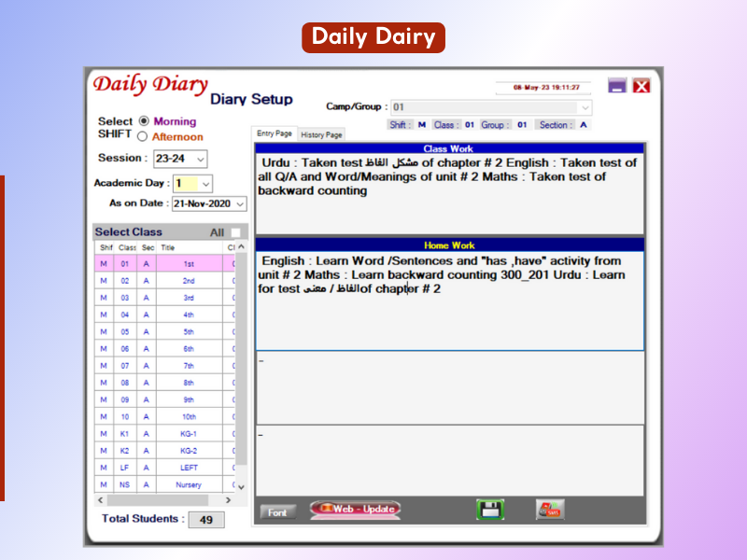Select the 10th class row
747x560 pixels.
pyautogui.click(x=189, y=416)
